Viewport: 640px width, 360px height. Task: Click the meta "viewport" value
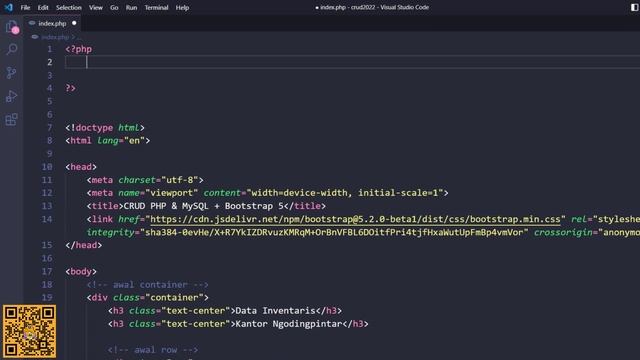click(x=171, y=193)
